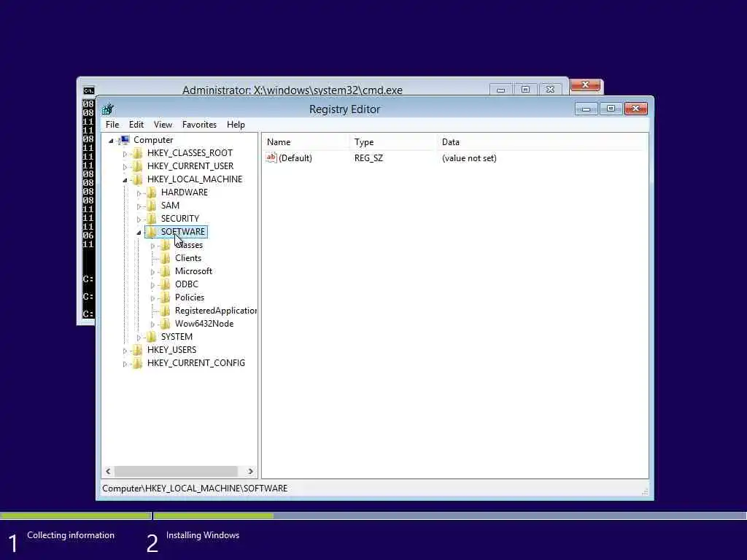Expand the Wow6432Node key arrow
Screen dimensions: 747x560
pyautogui.click(x=152, y=324)
